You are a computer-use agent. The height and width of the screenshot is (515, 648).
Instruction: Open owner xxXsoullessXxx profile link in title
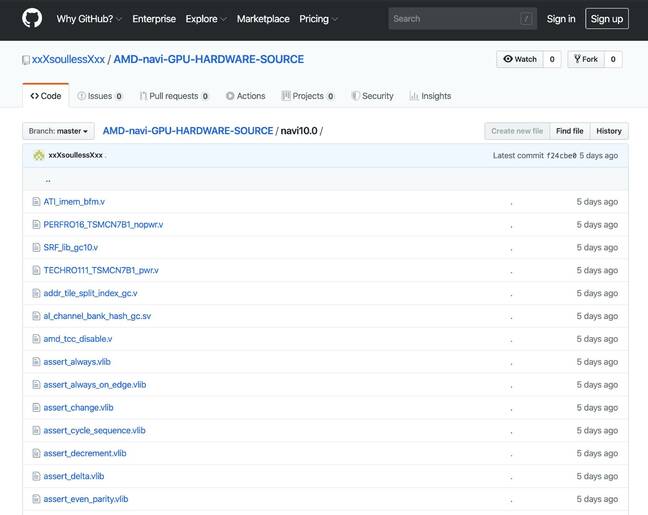pos(68,59)
